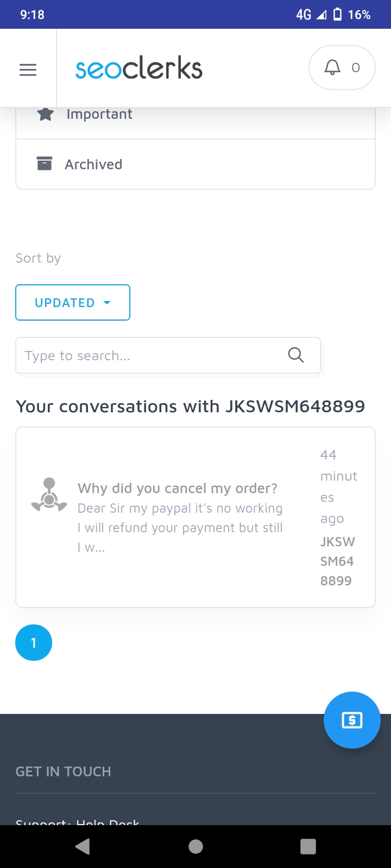Click the notification count badge 0

pos(356,68)
